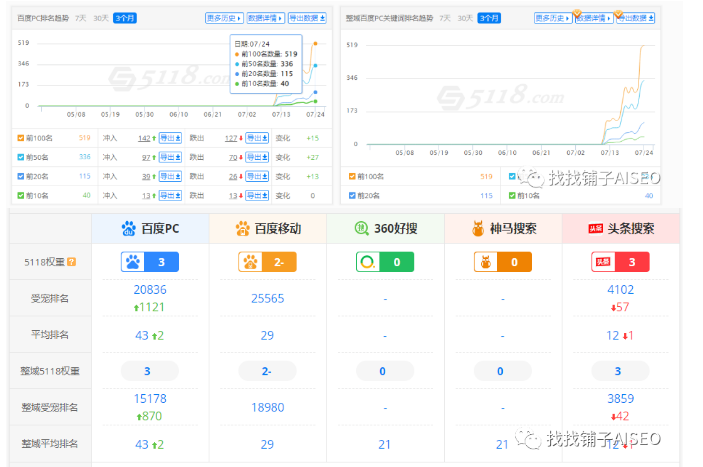The image size is (703, 467).
Task: Export 跌出 data for 前10名 row
Action: click(257, 196)
